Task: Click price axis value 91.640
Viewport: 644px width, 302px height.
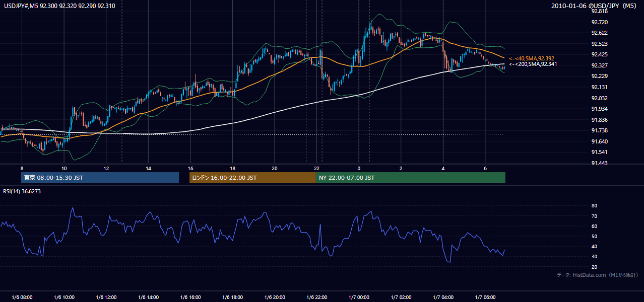Action: click(601, 141)
